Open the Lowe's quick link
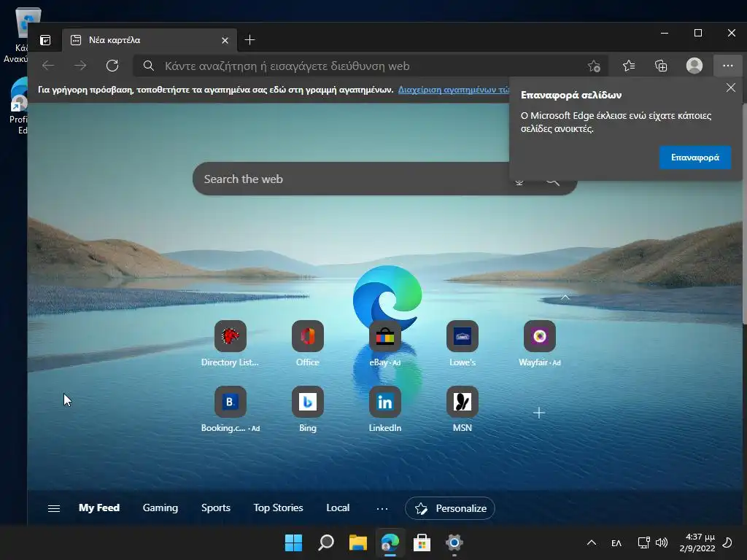This screenshot has width=747, height=560. click(x=462, y=344)
